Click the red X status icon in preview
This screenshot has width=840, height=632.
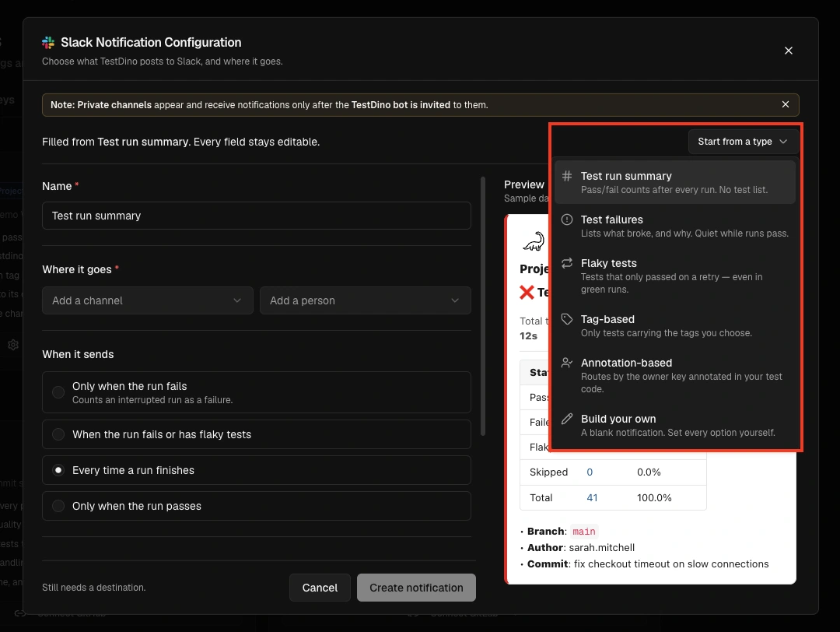[527, 292]
